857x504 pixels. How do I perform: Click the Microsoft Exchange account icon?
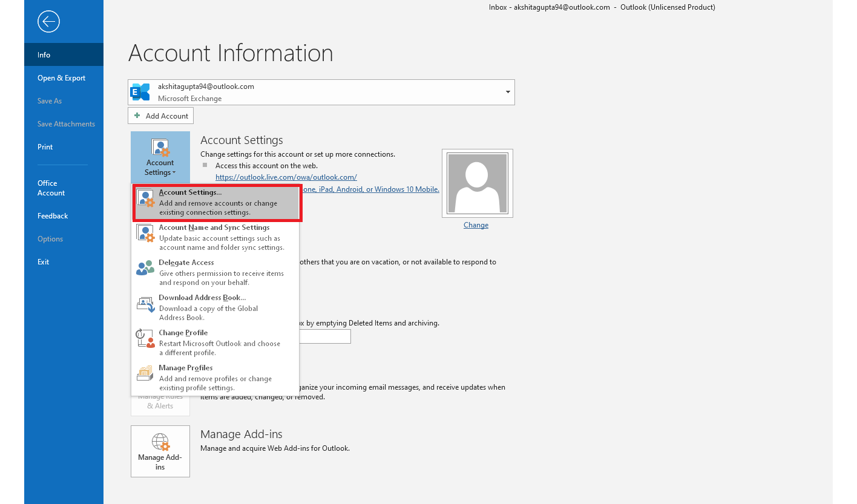tap(140, 91)
